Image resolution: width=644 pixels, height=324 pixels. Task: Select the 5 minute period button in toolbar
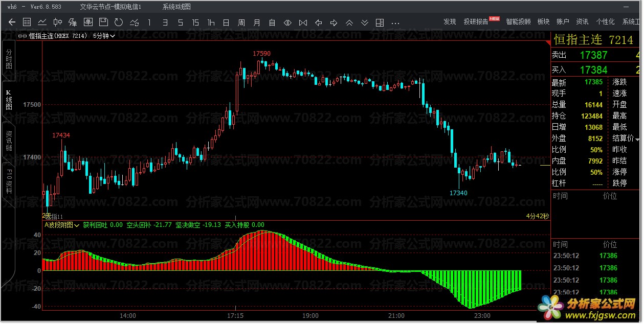pyautogui.click(x=180, y=22)
